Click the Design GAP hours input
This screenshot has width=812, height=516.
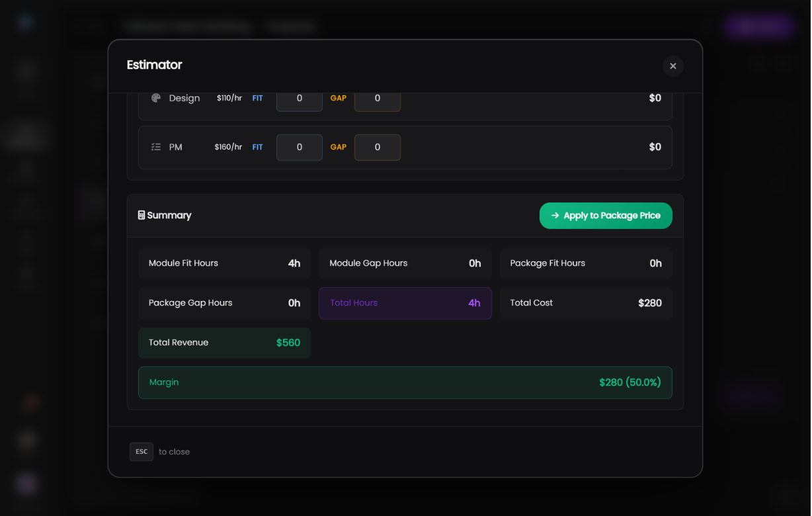coord(377,97)
